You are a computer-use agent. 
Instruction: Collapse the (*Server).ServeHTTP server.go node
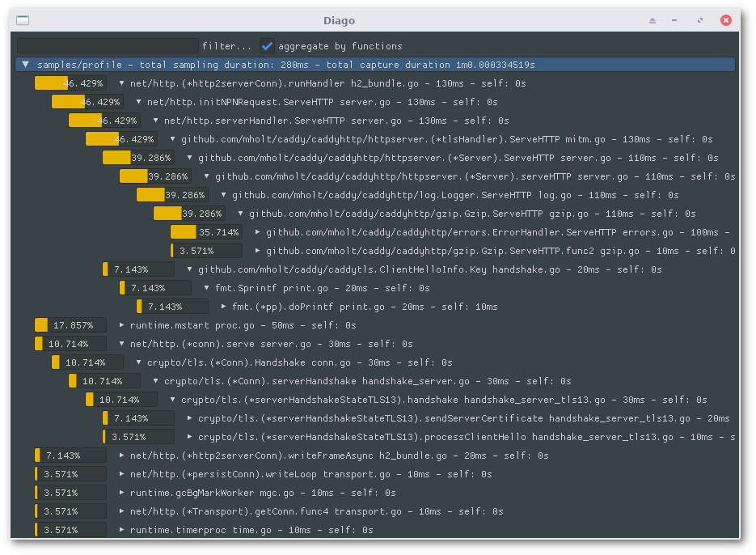189,157
